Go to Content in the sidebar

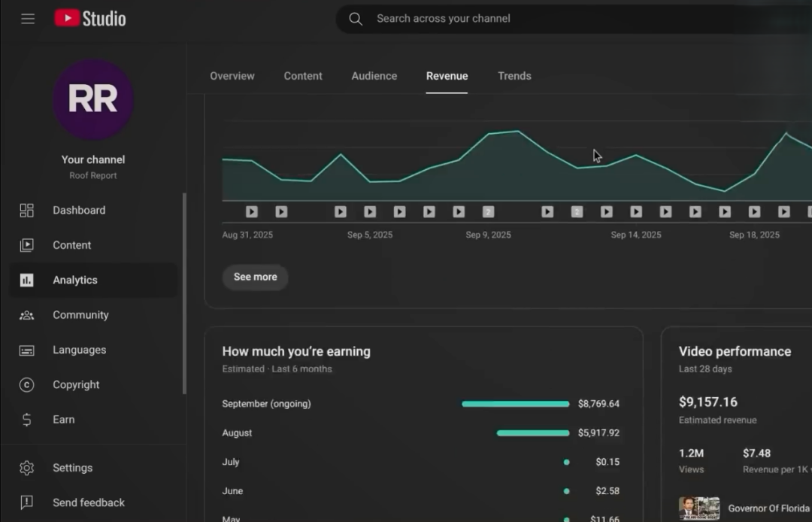click(71, 245)
